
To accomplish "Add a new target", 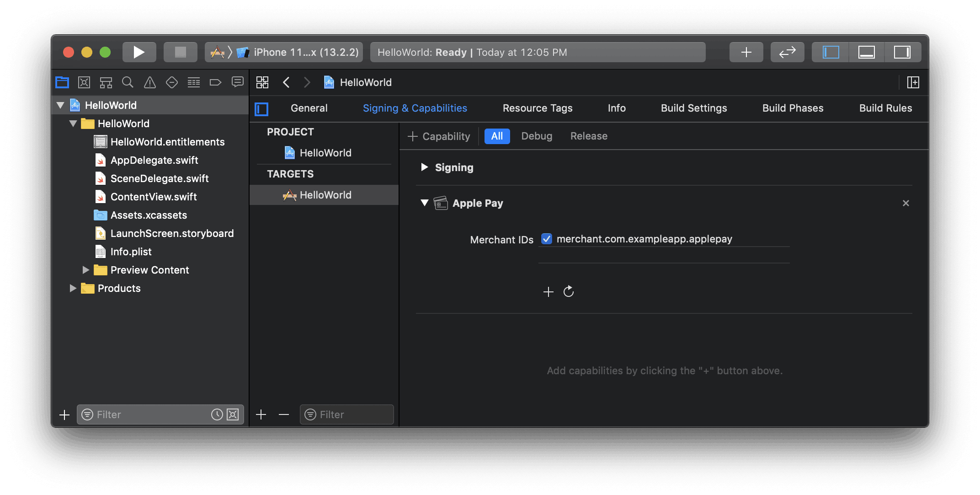I will (x=261, y=414).
